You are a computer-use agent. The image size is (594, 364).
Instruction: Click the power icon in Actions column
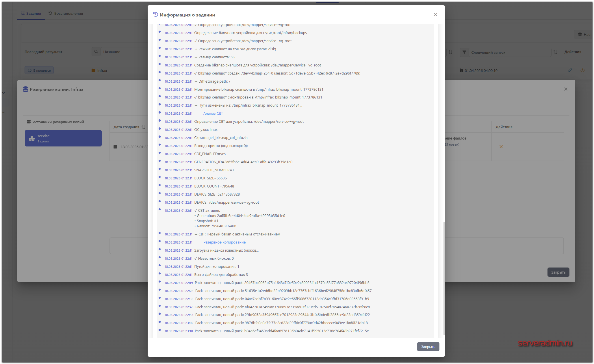pyautogui.click(x=582, y=70)
